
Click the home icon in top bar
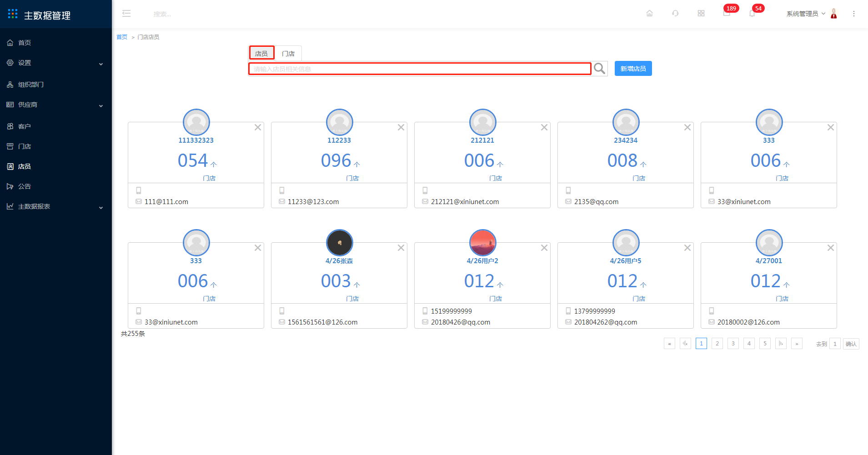coord(649,14)
